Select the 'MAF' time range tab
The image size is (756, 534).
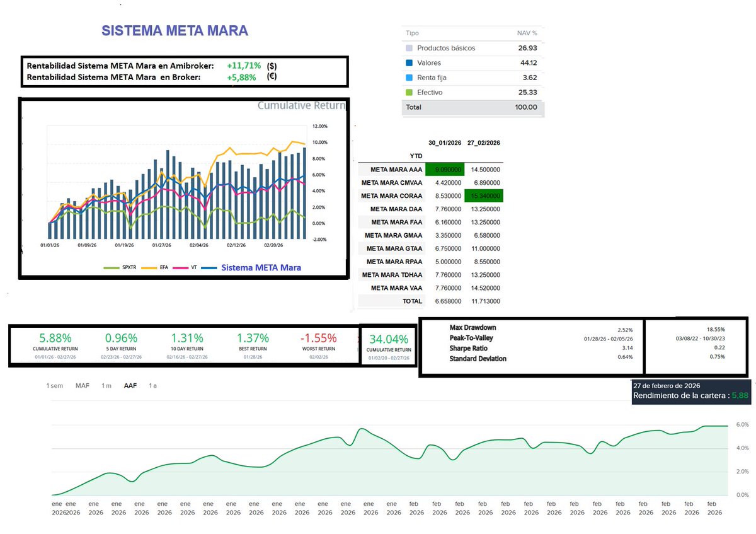coord(83,385)
